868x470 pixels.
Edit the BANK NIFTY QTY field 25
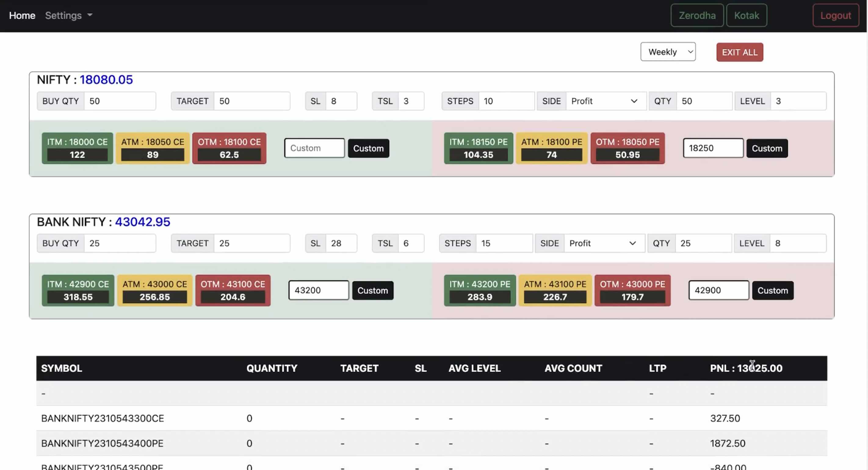[x=703, y=243]
